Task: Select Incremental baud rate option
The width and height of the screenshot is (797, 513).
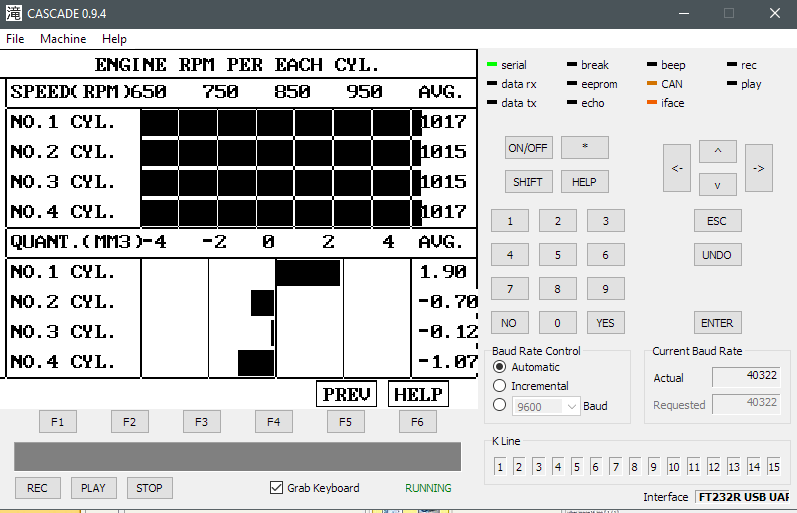Action: tap(500, 386)
